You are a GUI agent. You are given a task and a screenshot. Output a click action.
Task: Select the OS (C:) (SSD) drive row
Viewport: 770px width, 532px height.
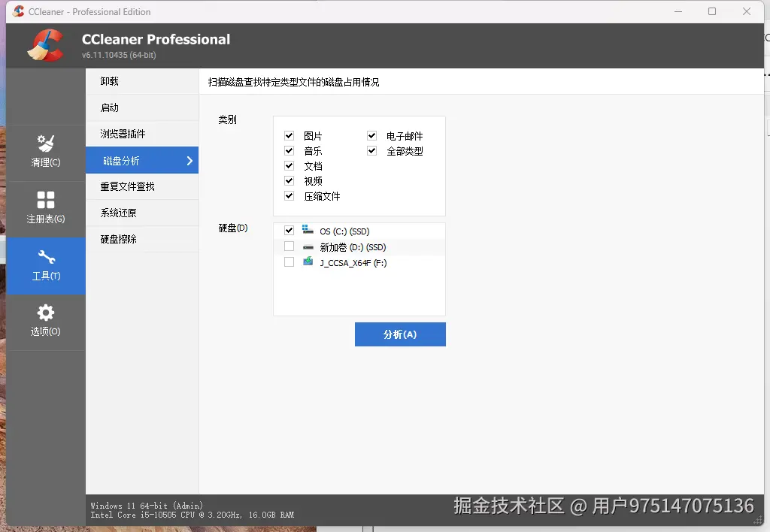coord(359,231)
